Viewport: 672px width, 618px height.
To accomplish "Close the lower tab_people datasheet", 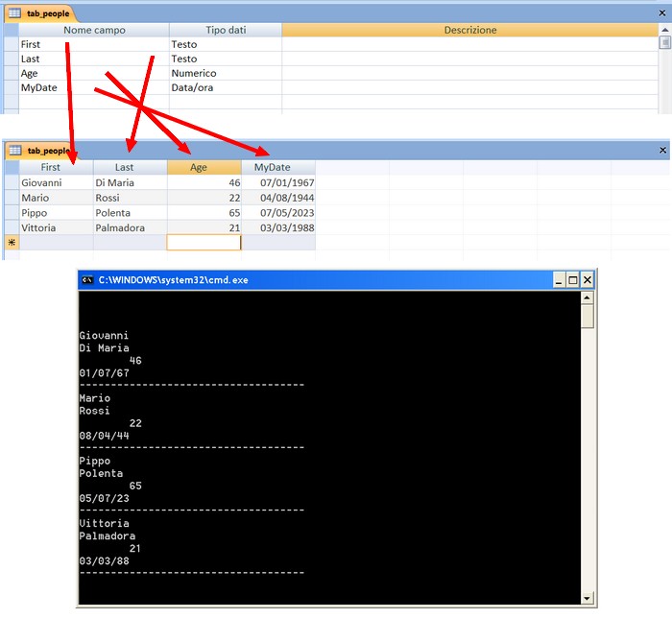I will (x=662, y=151).
